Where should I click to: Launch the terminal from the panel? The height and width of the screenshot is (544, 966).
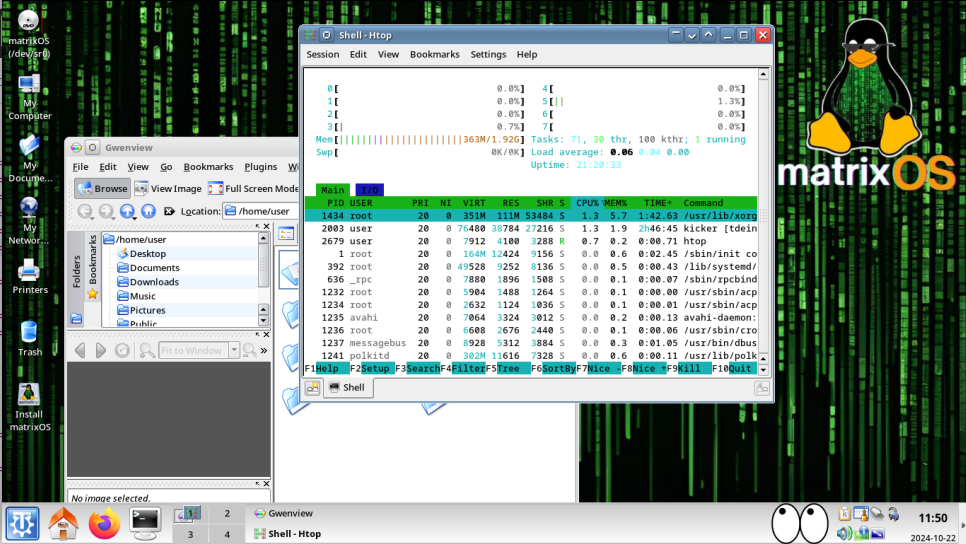145,523
